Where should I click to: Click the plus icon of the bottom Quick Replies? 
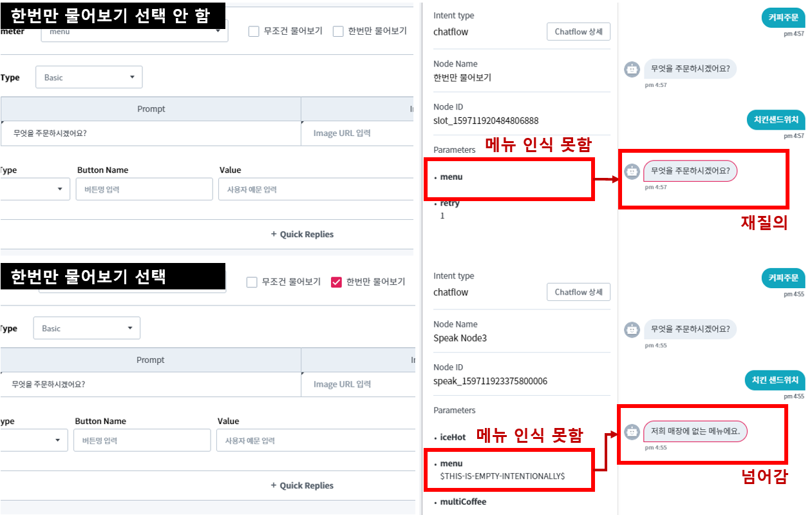(x=274, y=485)
